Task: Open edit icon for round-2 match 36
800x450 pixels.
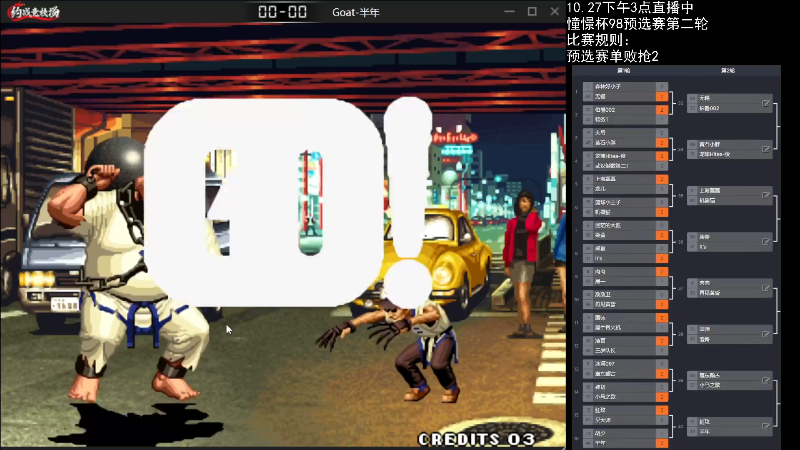Action: [x=766, y=242]
